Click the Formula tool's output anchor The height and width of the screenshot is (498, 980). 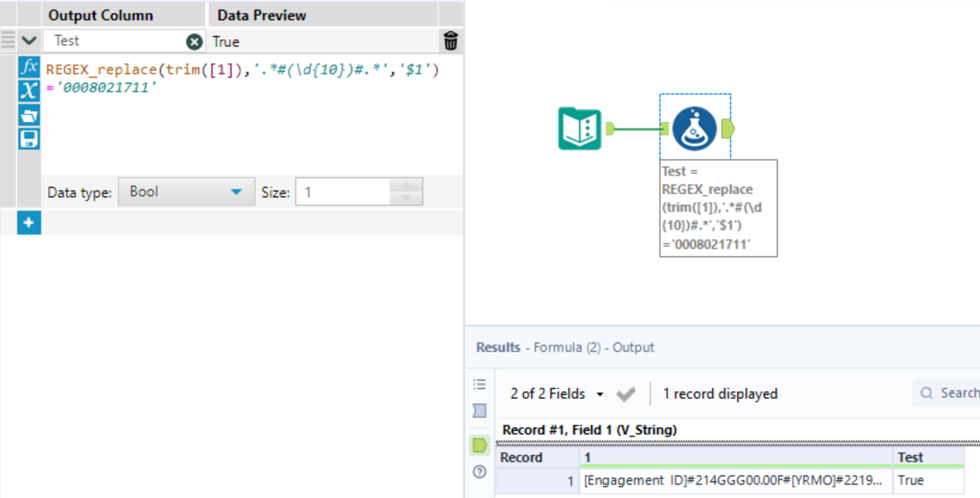[728, 128]
